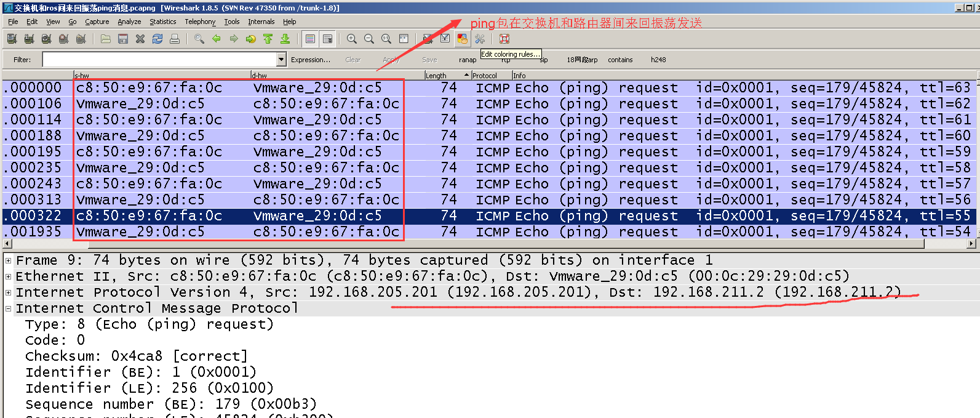Image resolution: width=980 pixels, height=418 pixels.
Task: Print packets toolbar icon
Action: (175, 39)
